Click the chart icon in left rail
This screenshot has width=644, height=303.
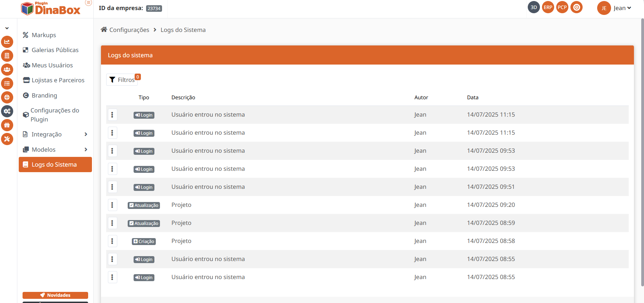7,42
